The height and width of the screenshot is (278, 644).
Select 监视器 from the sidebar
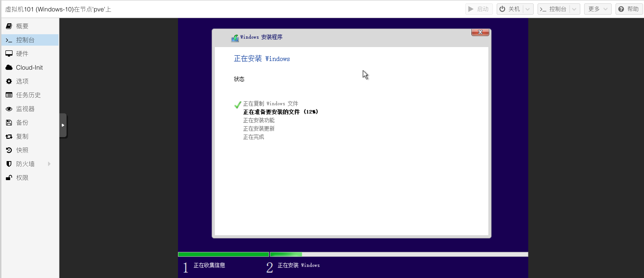coord(30,109)
